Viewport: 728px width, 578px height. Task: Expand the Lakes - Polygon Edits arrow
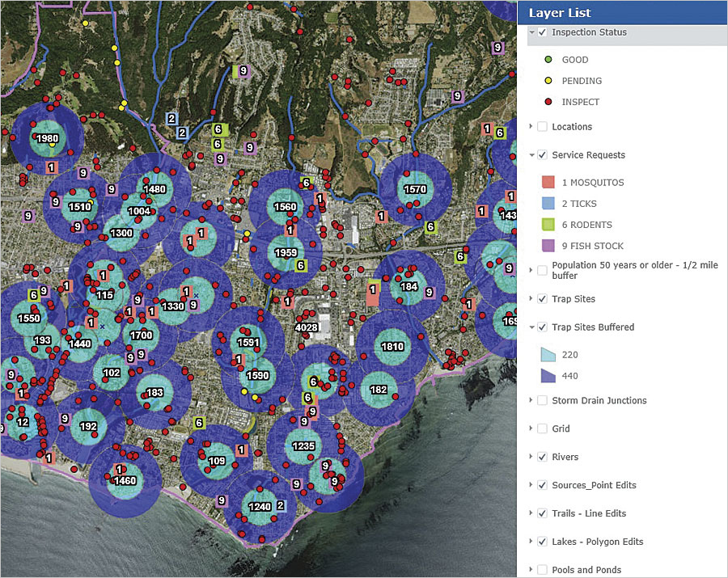pyautogui.click(x=531, y=542)
